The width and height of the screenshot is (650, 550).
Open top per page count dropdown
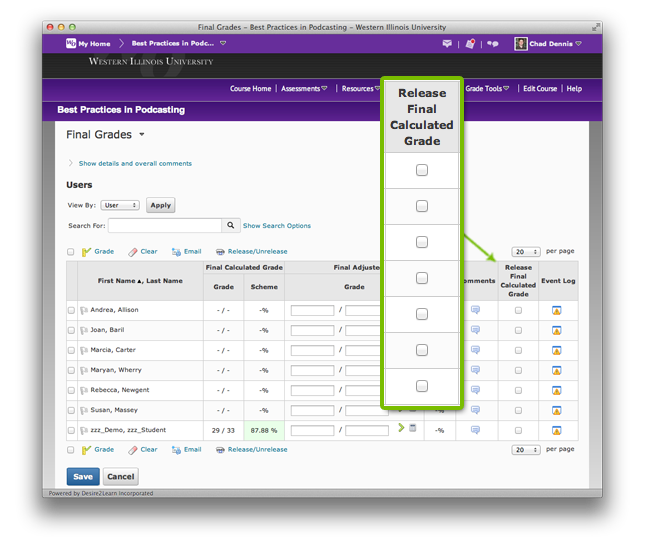point(526,252)
